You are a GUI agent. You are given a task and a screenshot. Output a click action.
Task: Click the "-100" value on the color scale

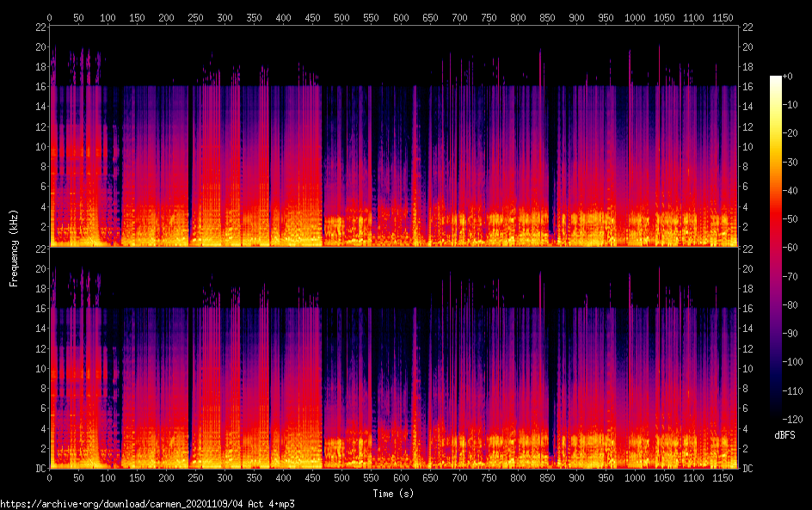(793, 362)
